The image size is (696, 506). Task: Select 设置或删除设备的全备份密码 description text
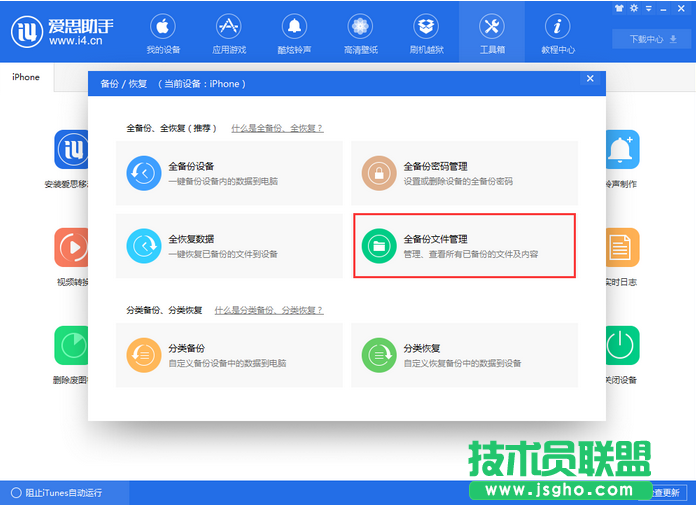[x=458, y=181]
